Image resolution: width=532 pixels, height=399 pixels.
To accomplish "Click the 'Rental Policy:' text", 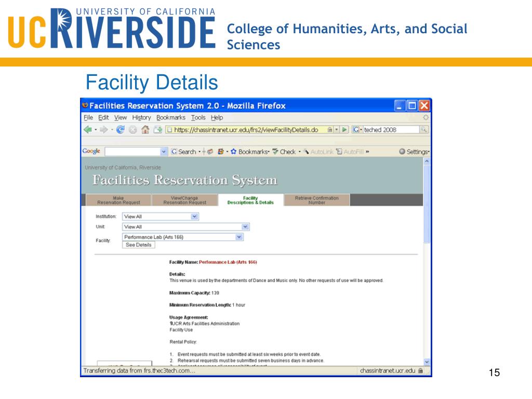I will click(x=183, y=342).
